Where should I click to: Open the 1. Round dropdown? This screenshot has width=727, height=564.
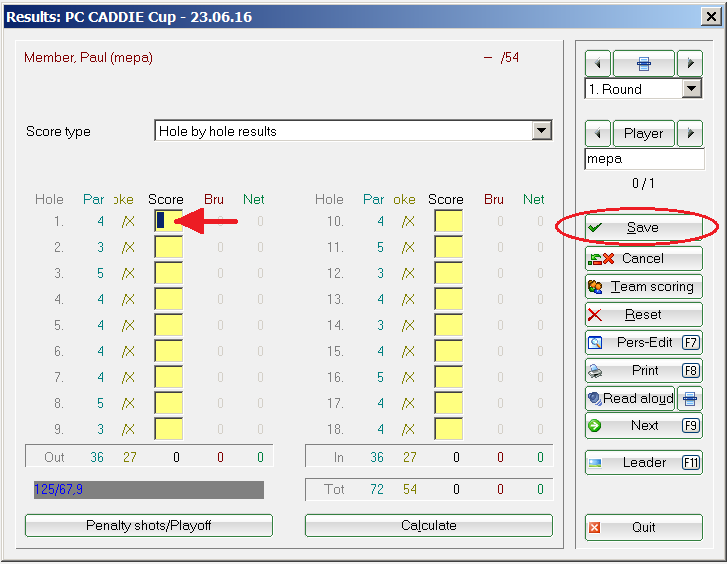[691, 89]
